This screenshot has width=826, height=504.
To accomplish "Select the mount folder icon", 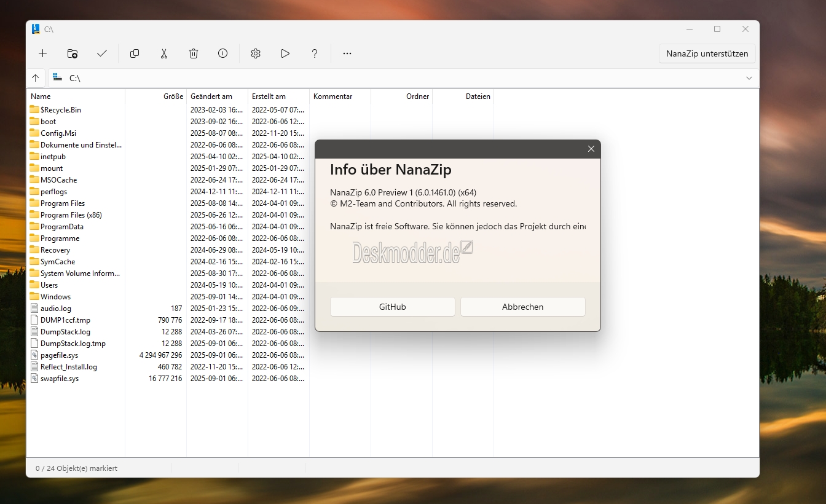I will [x=34, y=168].
